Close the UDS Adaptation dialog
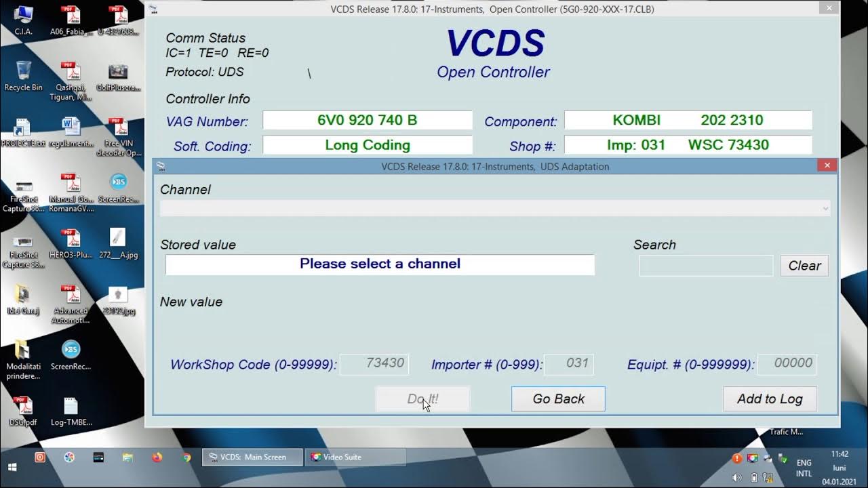Screen dimensions: 868x488 [827, 165]
